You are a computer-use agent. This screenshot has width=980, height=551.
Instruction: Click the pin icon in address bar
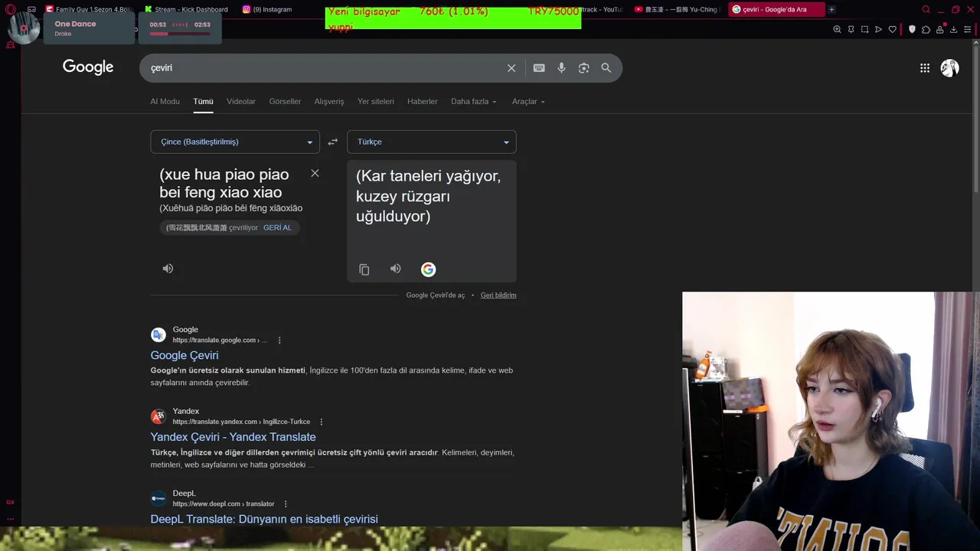[x=851, y=29]
